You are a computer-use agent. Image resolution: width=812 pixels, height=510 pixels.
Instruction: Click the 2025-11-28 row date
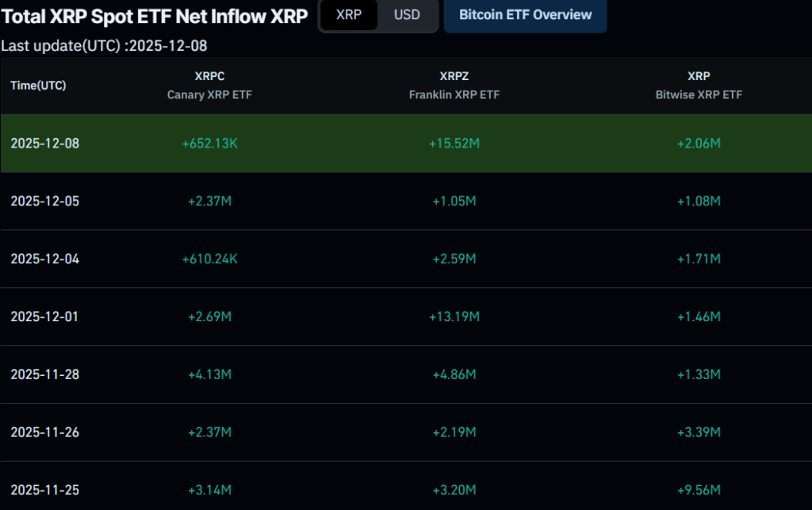click(45, 374)
